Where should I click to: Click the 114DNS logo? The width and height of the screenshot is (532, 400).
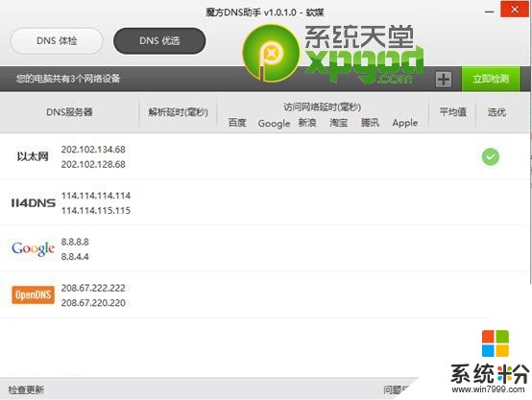(34, 203)
